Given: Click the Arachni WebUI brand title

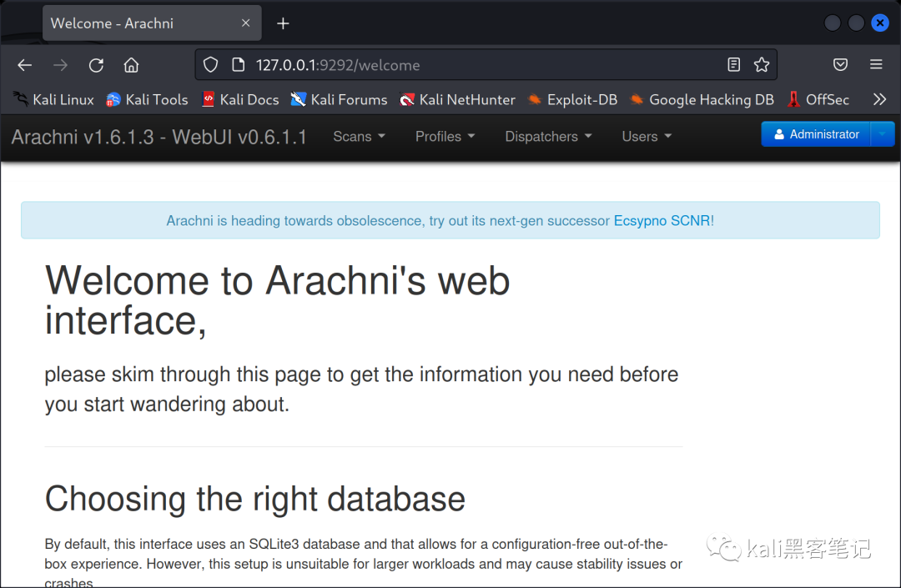Looking at the screenshot, I should [159, 137].
